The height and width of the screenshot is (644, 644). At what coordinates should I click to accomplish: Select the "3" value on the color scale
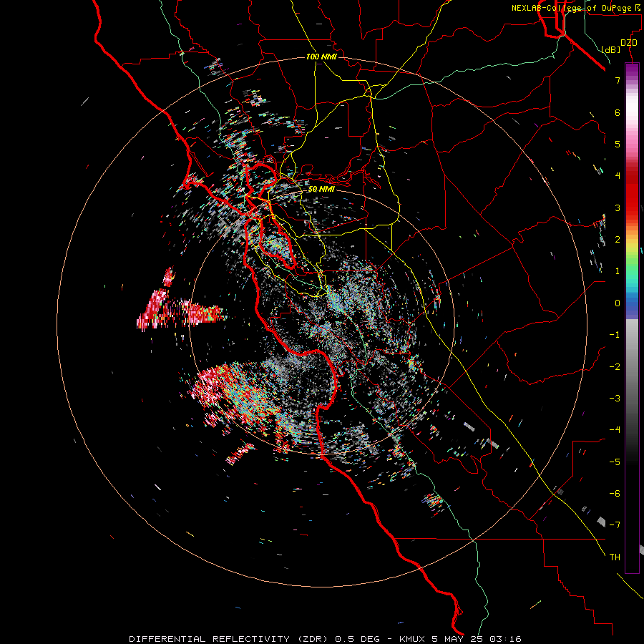coord(618,208)
